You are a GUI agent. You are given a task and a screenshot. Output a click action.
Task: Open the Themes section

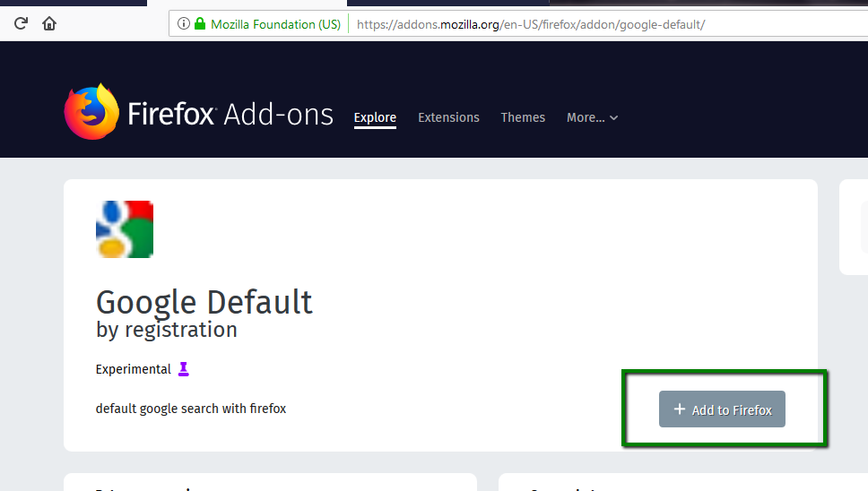523,117
